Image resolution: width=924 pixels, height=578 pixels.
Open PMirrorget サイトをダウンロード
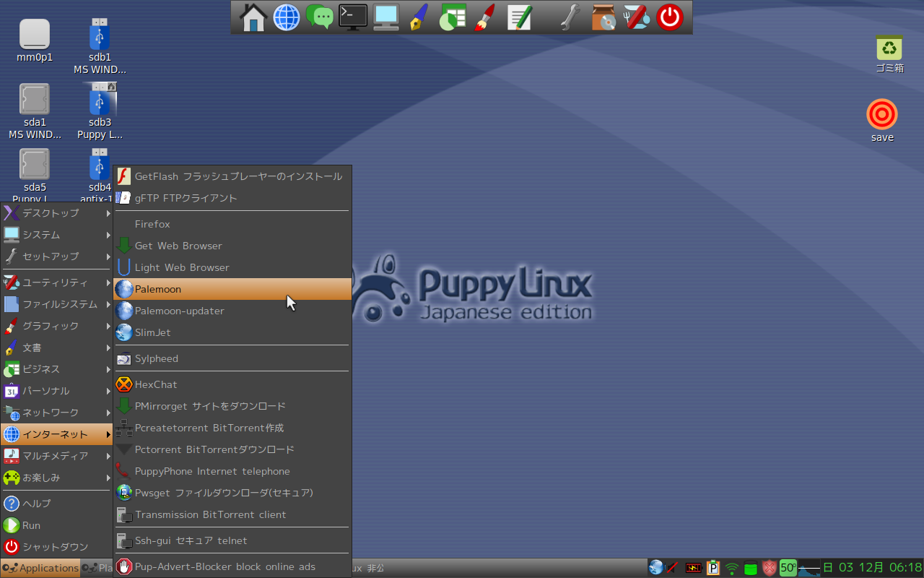coord(232,406)
